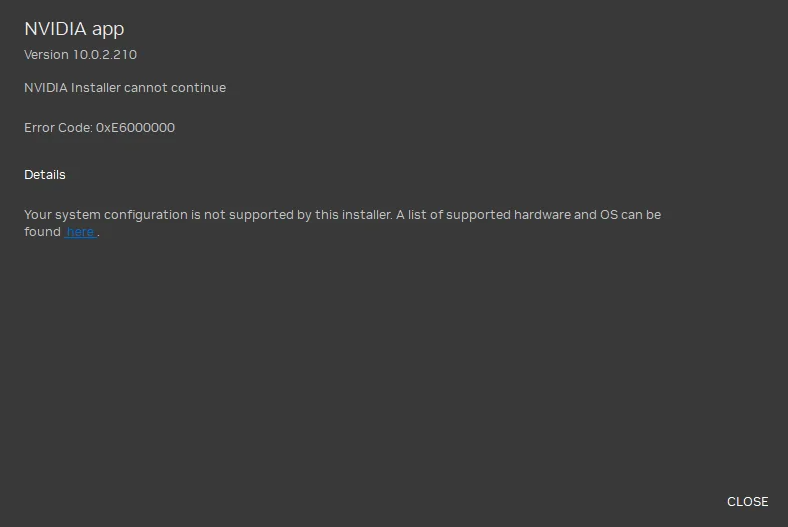This screenshot has width=788, height=527.
Task: Click the word 'NVIDIA' in the title
Action: 56,29
